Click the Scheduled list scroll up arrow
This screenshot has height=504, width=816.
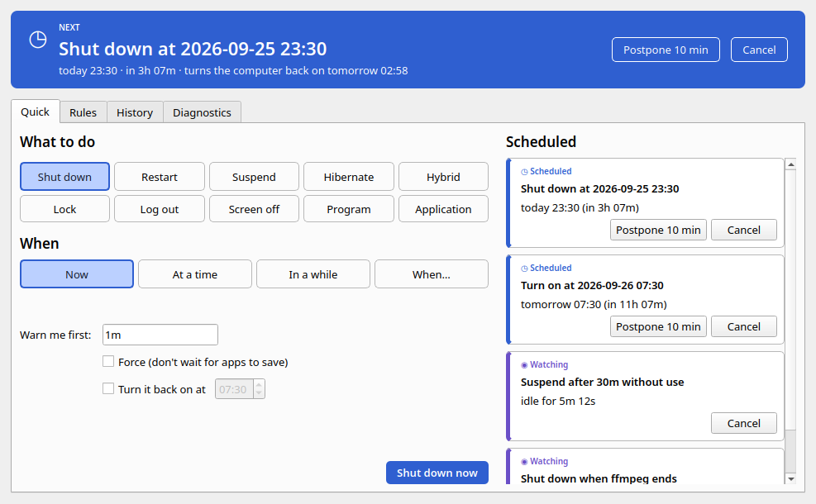(x=791, y=164)
